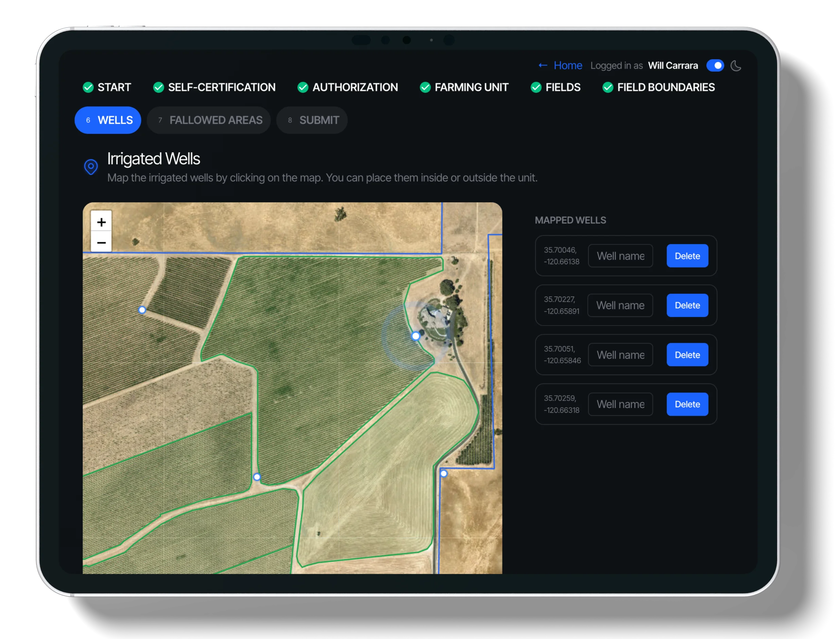Click the blue location pin beside Irrigated Wells

90,167
